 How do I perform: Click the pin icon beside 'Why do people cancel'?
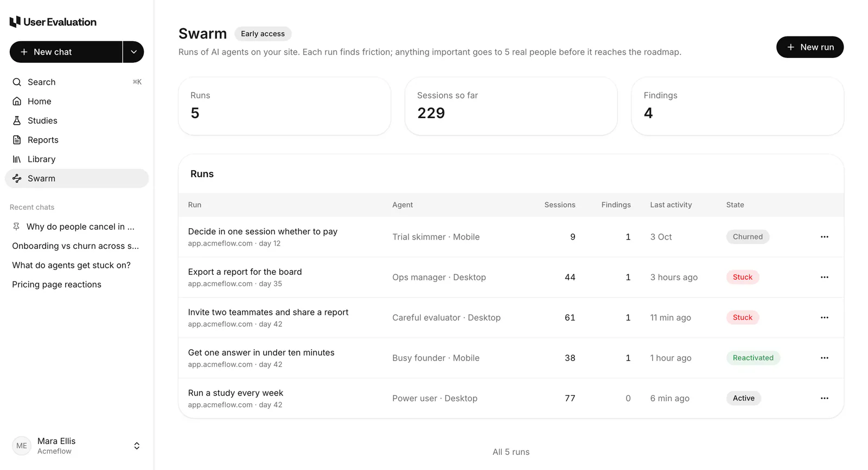16,227
